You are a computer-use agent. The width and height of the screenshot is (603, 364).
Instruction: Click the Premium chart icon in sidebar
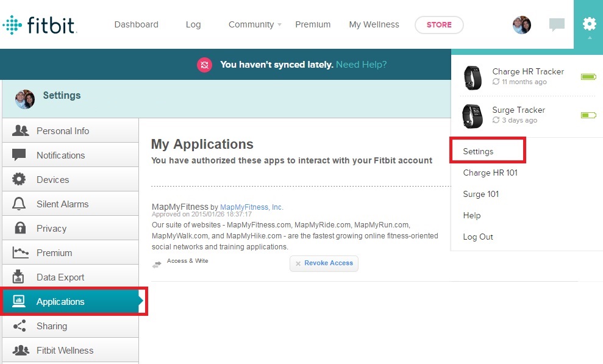[20, 252]
